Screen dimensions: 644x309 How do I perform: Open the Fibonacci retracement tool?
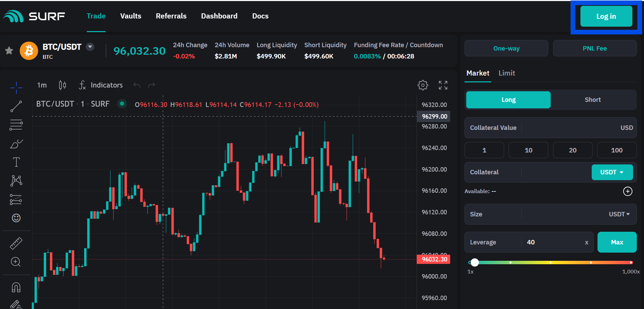tap(16, 125)
